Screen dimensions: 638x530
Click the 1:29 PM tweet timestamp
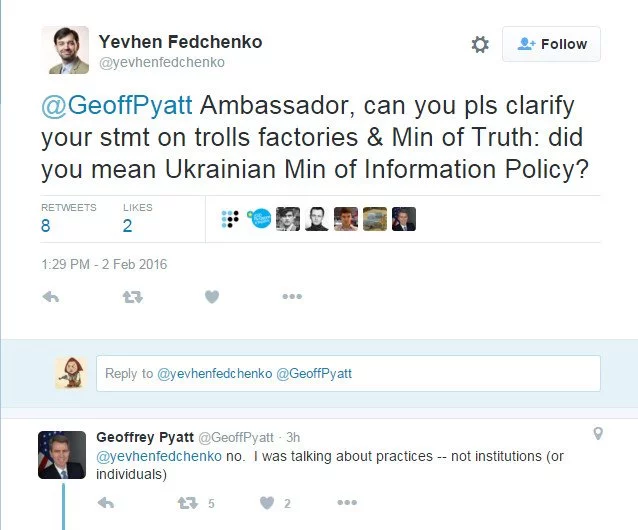click(104, 265)
